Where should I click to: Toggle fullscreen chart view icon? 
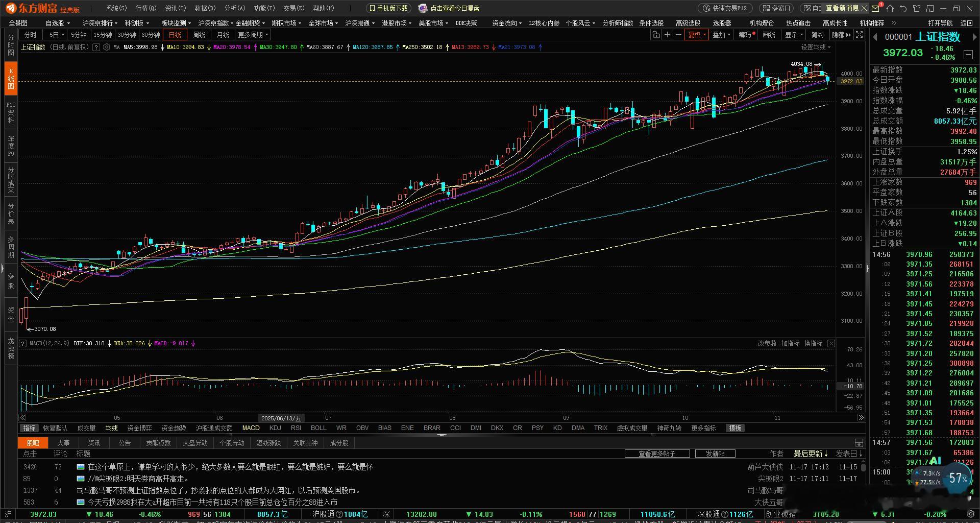[x=860, y=35]
